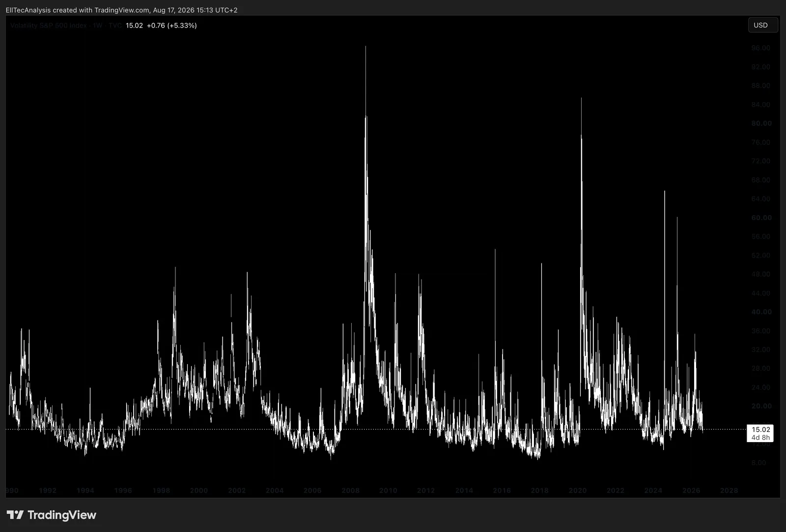Viewport: 786px width, 532px height.
Task: Click the 20.00 price axis label
Action: point(761,406)
